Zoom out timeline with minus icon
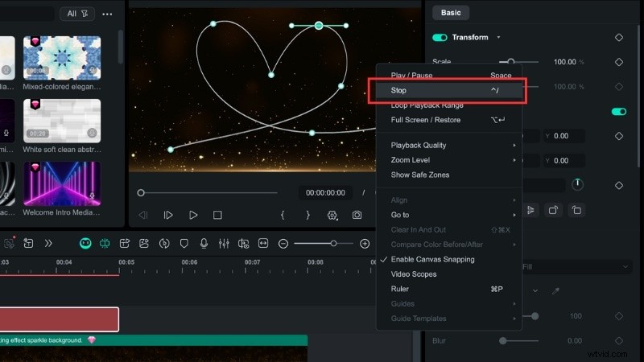Viewport: 644px width, 362px height. [283, 244]
